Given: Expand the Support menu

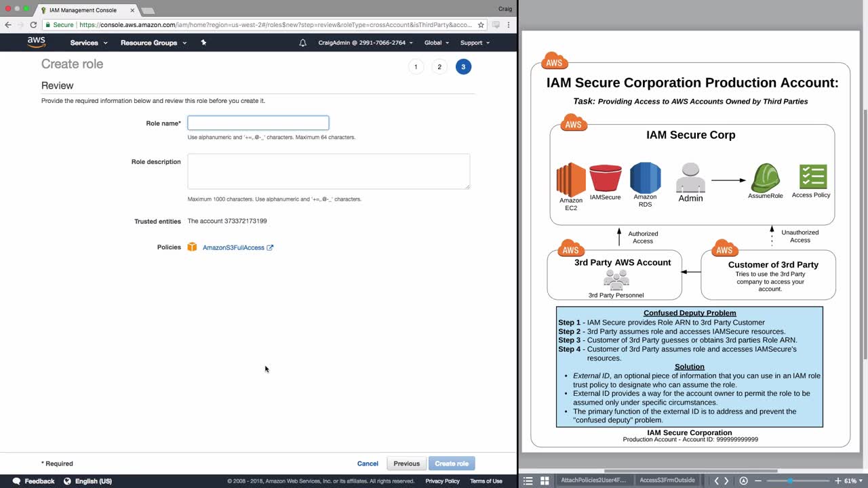Looking at the screenshot, I should coord(475,43).
